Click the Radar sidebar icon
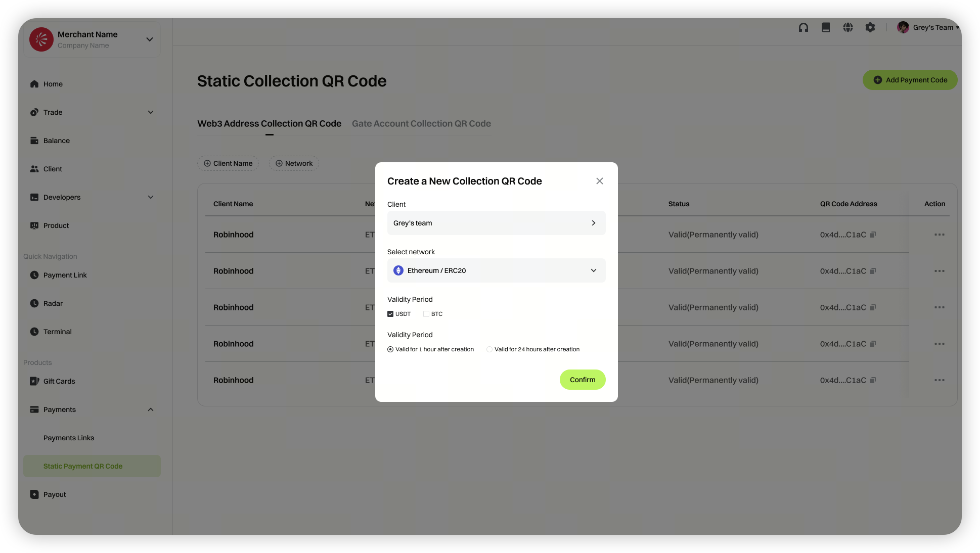 (34, 303)
